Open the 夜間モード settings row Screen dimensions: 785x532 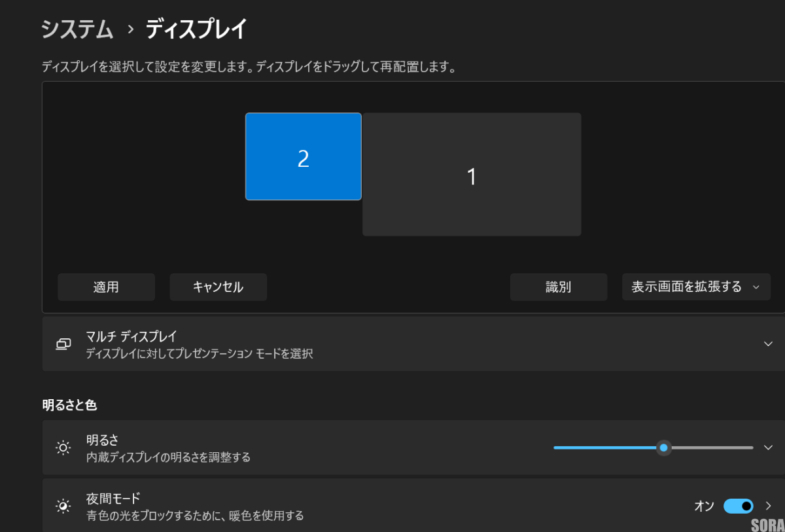392,505
